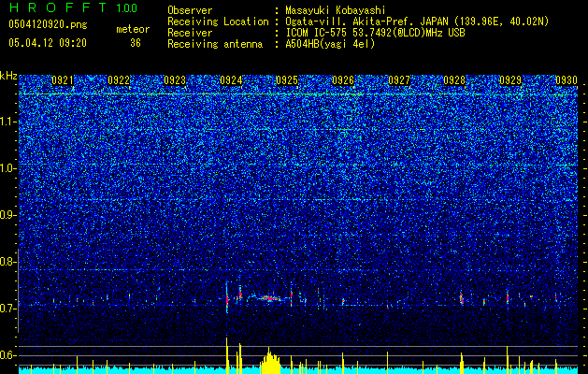This screenshot has width=588, height=374.
Task: Click the 0.7 frequency axis label
Action: [x=8, y=309]
